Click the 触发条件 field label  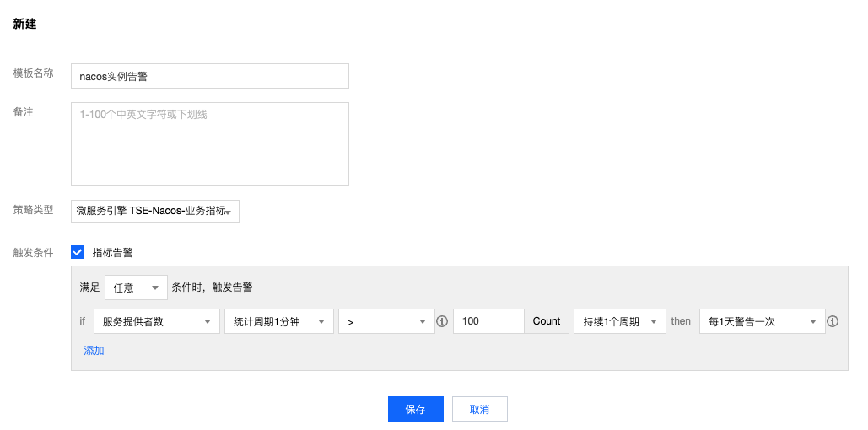coord(33,253)
